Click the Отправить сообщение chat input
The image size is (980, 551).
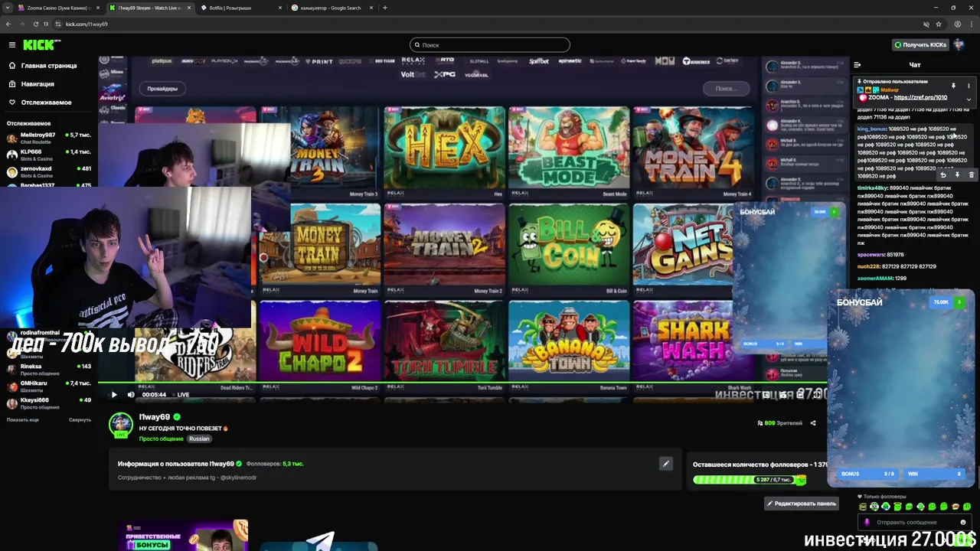915,522
